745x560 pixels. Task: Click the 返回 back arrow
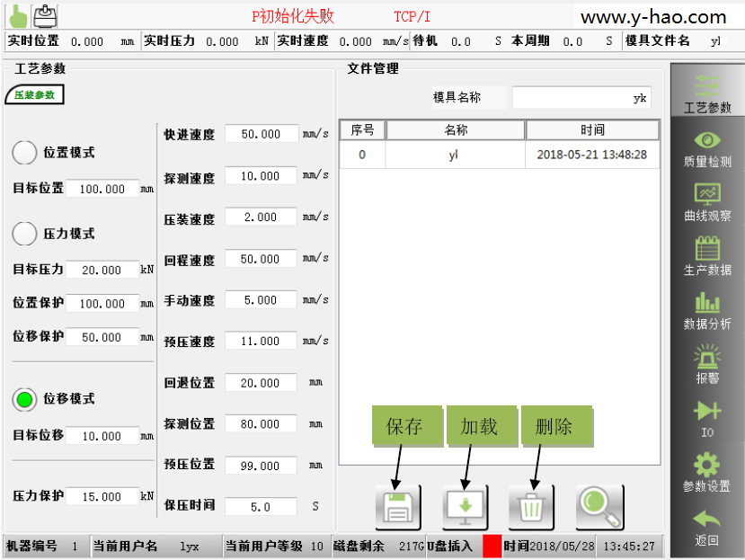pos(707,528)
